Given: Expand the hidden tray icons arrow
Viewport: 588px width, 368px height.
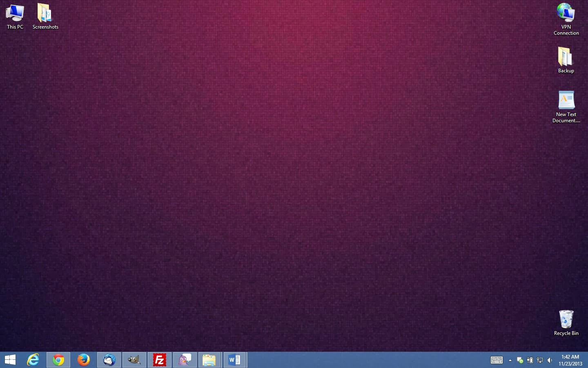Looking at the screenshot, I should point(510,360).
